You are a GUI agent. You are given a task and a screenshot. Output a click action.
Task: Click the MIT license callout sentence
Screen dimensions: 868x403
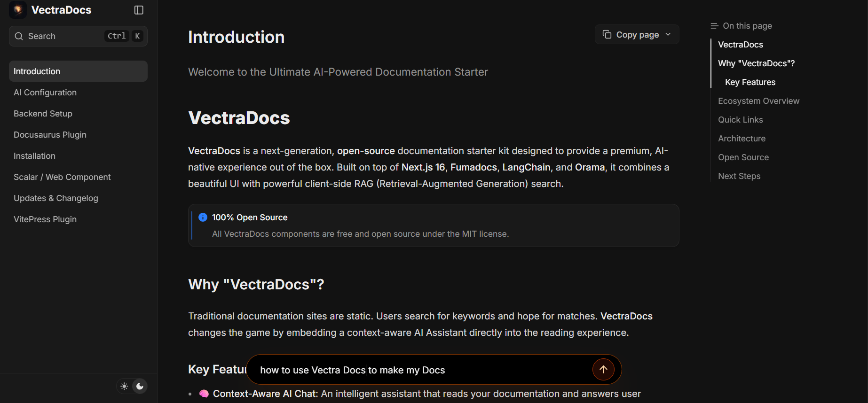pyautogui.click(x=360, y=234)
